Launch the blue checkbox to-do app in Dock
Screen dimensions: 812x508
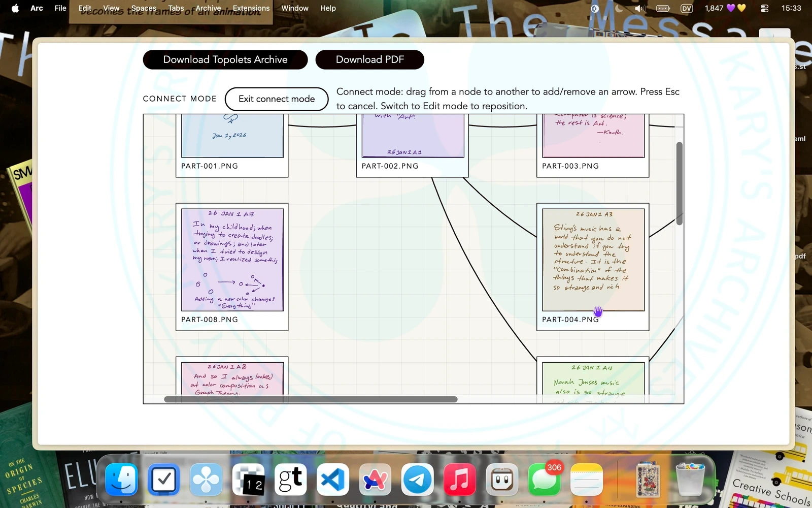164,480
